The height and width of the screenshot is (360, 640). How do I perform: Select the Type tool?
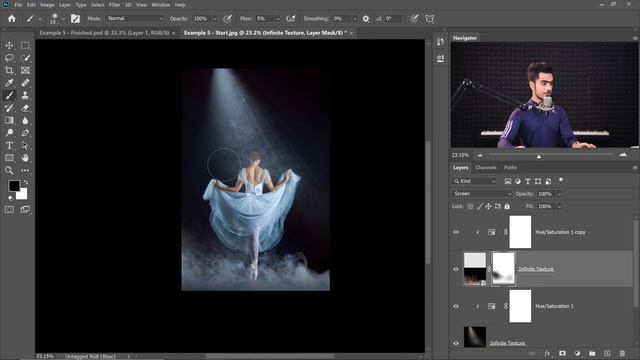pyautogui.click(x=9, y=145)
